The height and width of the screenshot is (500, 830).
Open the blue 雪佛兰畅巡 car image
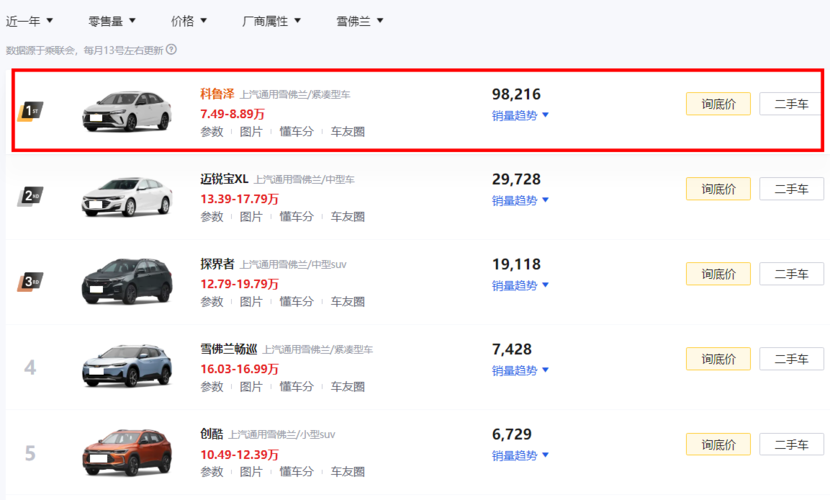pyautogui.click(x=127, y=366)
